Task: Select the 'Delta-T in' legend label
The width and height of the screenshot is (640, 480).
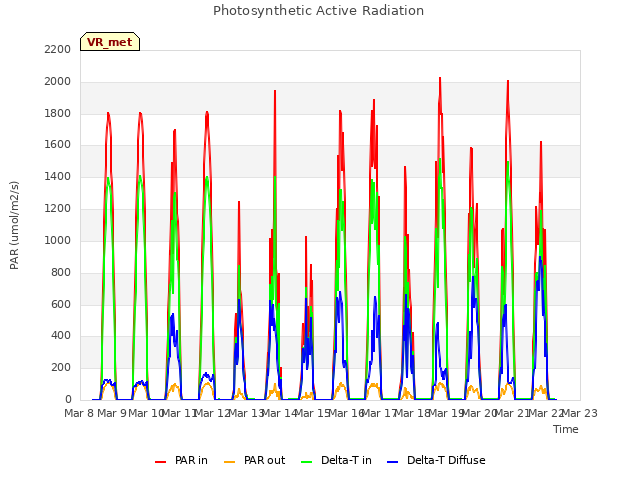Action: (346, 460)
